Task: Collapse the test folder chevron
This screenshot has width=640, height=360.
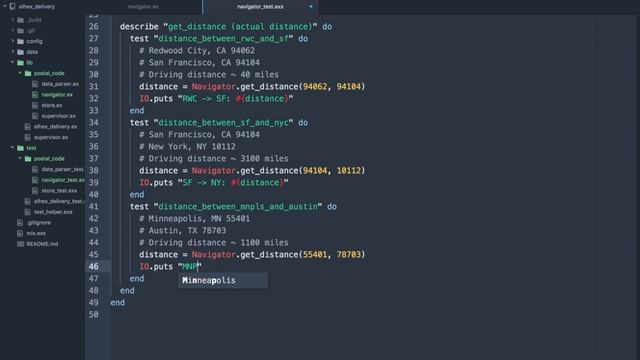Action: pos(13,148)
